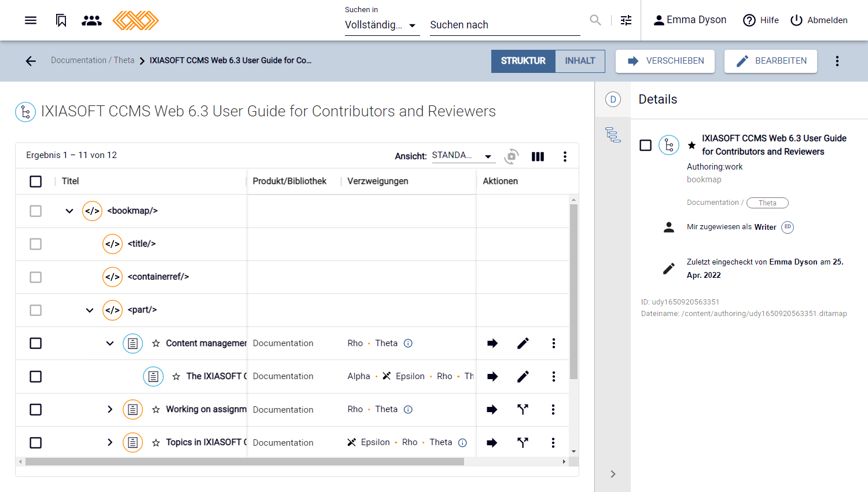
Task: Toggle favorite star on Content management topic
Action: 156,344
